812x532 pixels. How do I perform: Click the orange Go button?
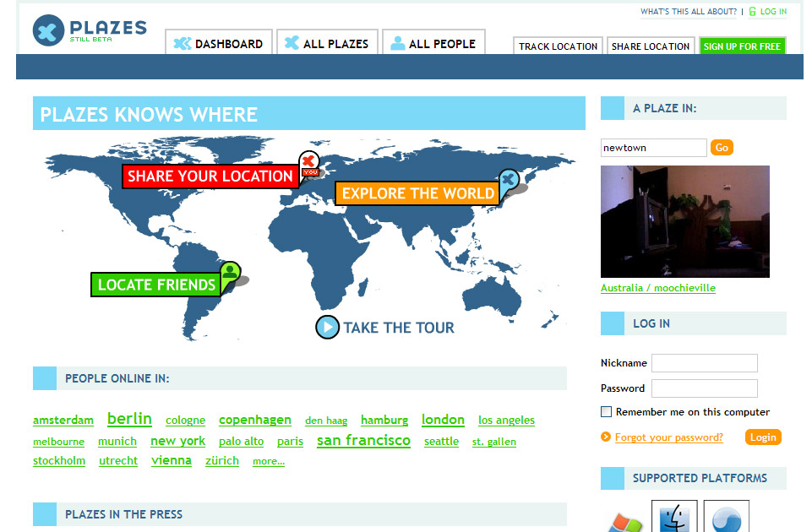point(722,148)
